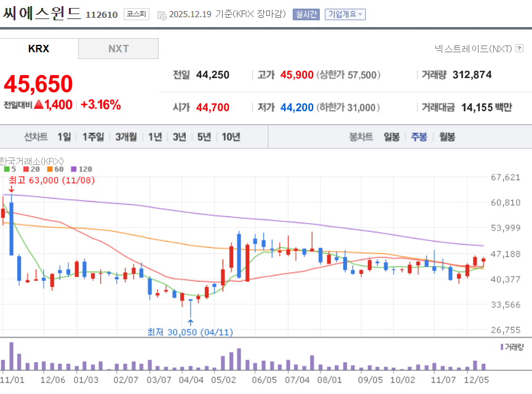This screenshot has width=532, height=394.
Task: Switch to the NXT tab
Action: 119,49
